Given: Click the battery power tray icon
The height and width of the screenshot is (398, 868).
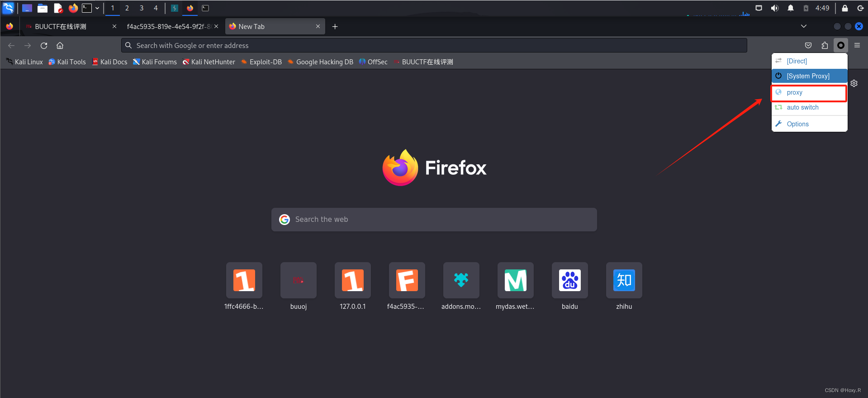Looking at the screenshot, I should [806, 8].
